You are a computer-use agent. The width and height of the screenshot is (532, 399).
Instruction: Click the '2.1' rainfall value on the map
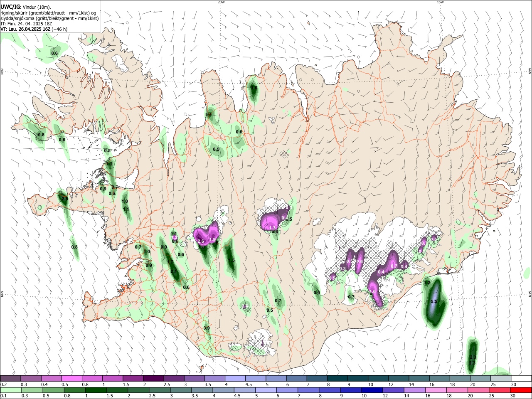[174, 271]
